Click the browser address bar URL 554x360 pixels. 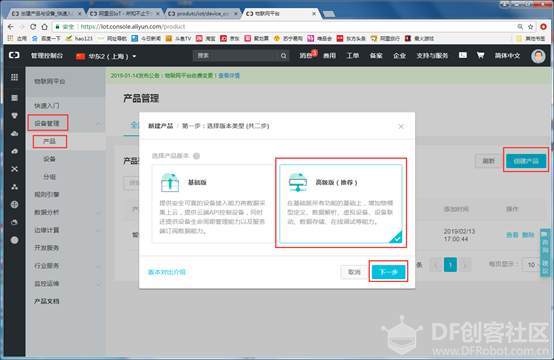[132, 27]
